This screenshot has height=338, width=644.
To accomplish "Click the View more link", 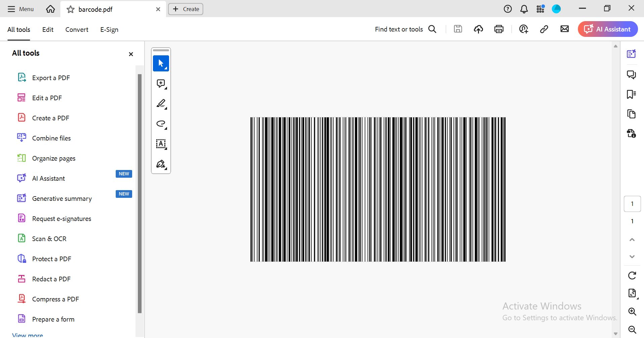I will pyautogui.click(x=28, y=335).
